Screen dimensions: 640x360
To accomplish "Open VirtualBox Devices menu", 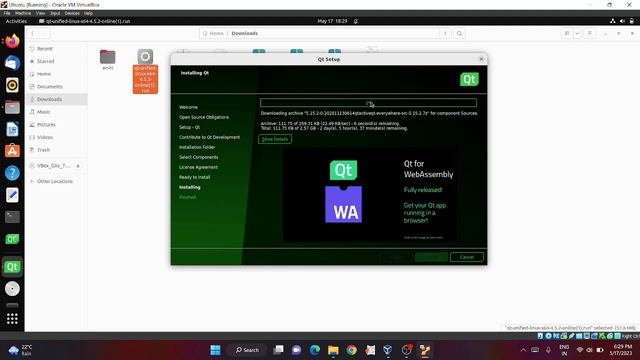I will pyautogui.click(x=72, y=13).
